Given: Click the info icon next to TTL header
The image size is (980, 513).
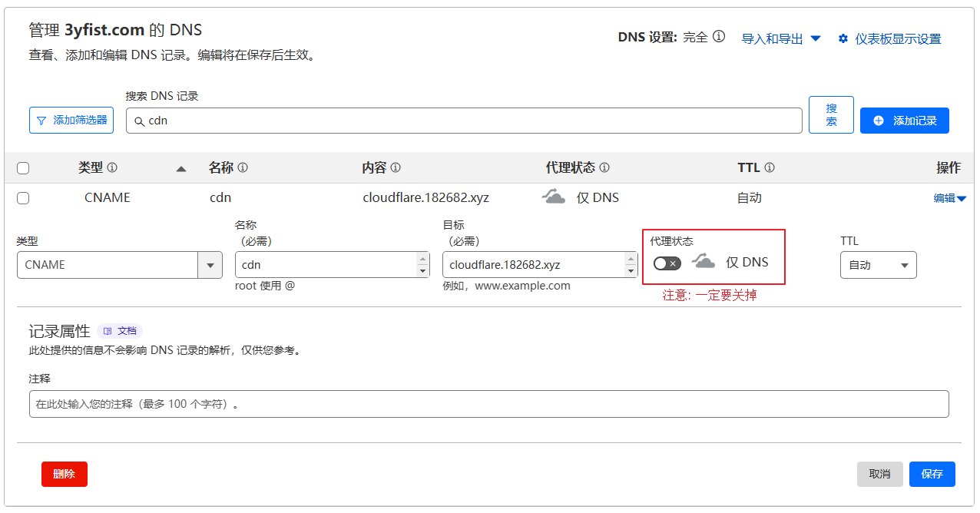Looking at the screenshot, I should (x=770, y=167).
